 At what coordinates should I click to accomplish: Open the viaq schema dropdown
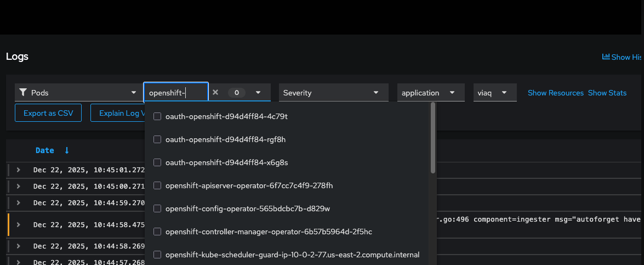495,92
